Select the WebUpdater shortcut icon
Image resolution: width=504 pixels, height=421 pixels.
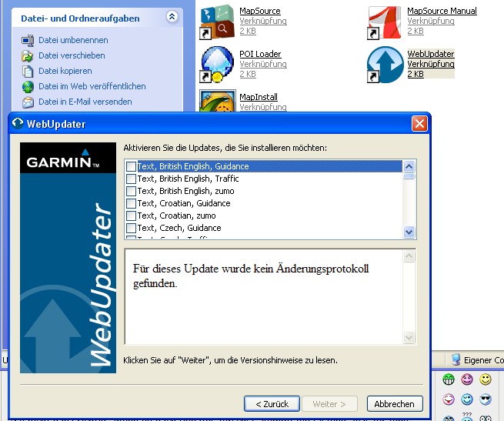coord(384,65)
